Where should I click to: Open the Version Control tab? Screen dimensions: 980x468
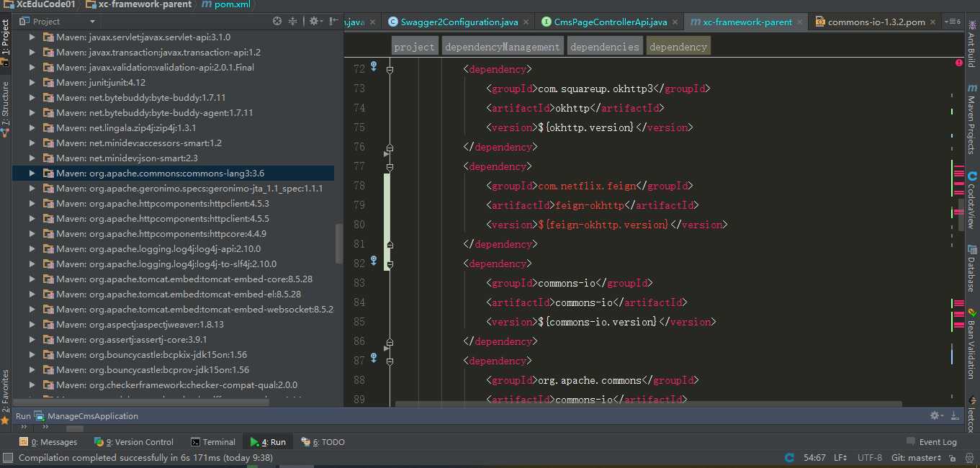135,441
